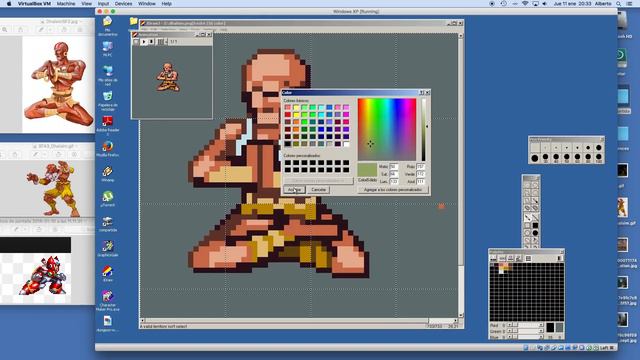This screenshot has height=360, width=640.
Task: Select first black custom color slot
Action: coord(288,162)
